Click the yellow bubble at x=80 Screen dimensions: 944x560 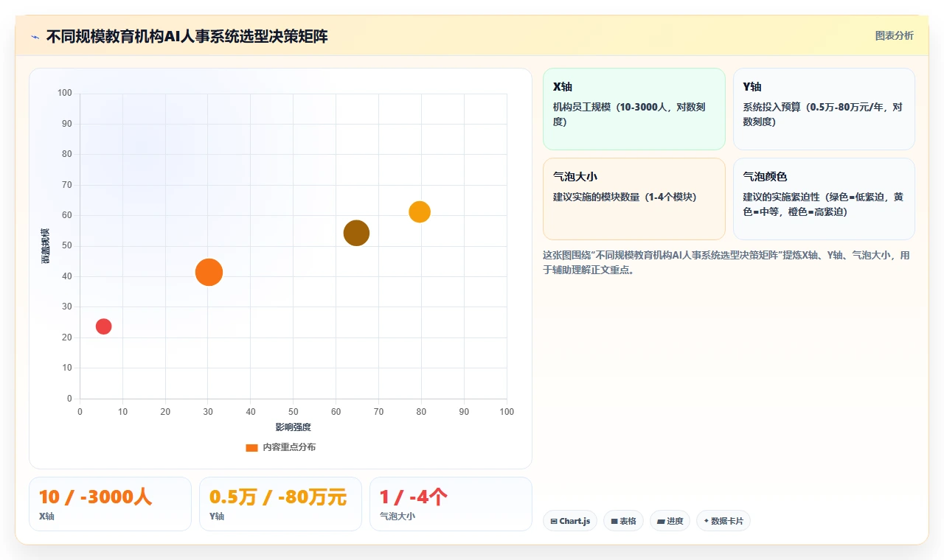point(420,211)
